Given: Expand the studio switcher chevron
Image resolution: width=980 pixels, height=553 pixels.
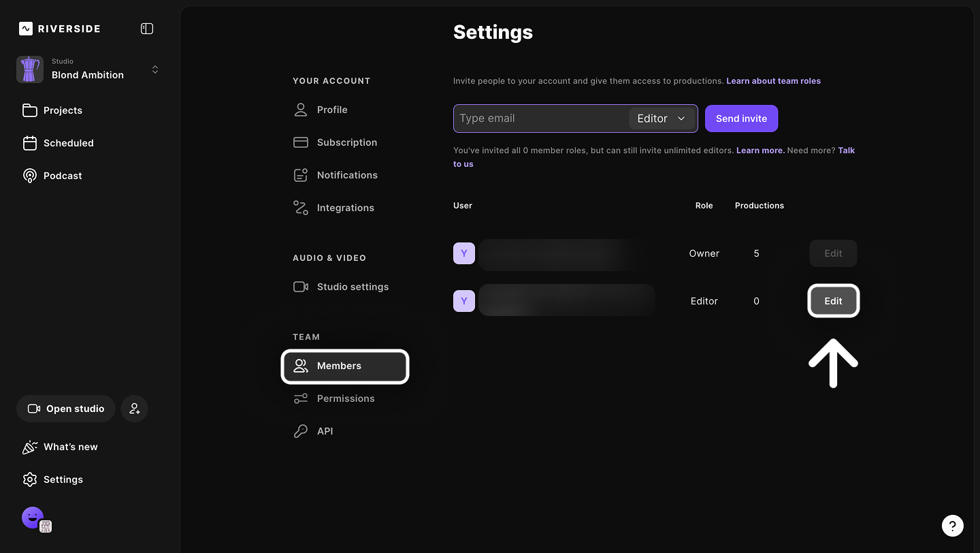Looking at the screenshot, I should pyautogui.click(x=155, y=69).
